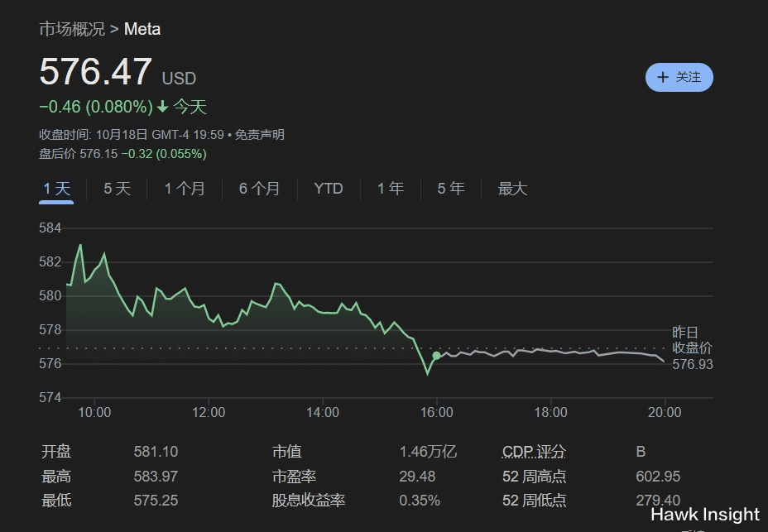Click the 市盈率 value 29.48
The height and width of the screenshot is (532, 768).
click(x=417, y=477)
